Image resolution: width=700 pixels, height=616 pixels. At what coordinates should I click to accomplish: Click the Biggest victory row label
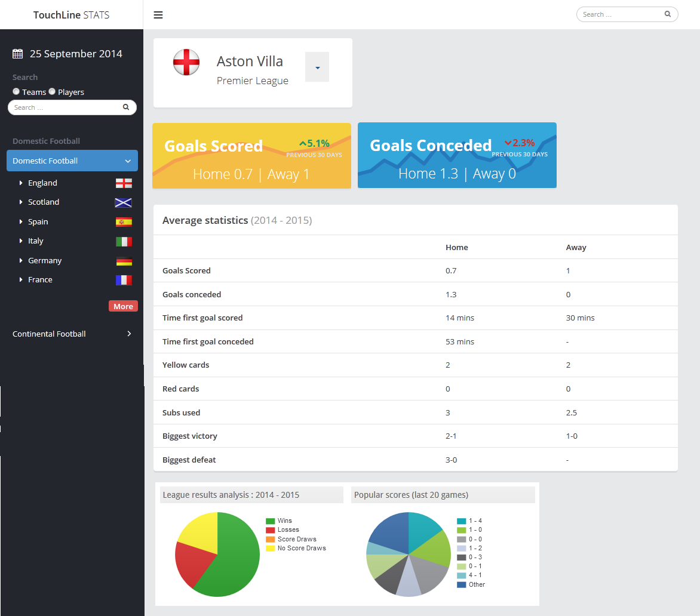pos(190,436)
